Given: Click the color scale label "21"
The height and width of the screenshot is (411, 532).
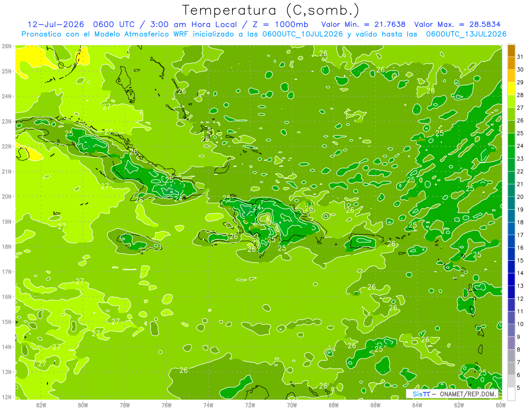Looking at the screenshot, I should [x=520, y=184].
